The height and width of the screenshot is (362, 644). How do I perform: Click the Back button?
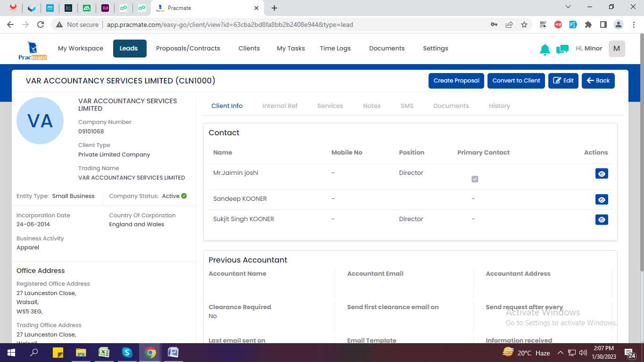point(598,81)
